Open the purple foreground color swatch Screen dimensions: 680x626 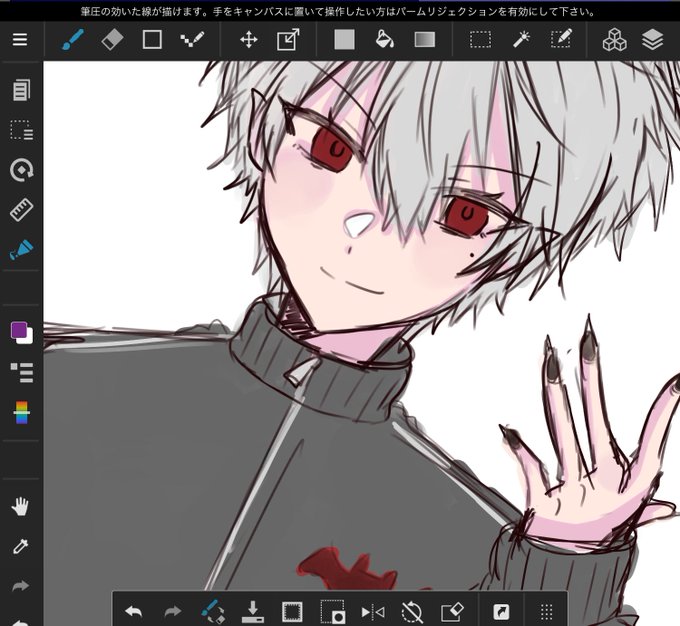coord(19,330)
